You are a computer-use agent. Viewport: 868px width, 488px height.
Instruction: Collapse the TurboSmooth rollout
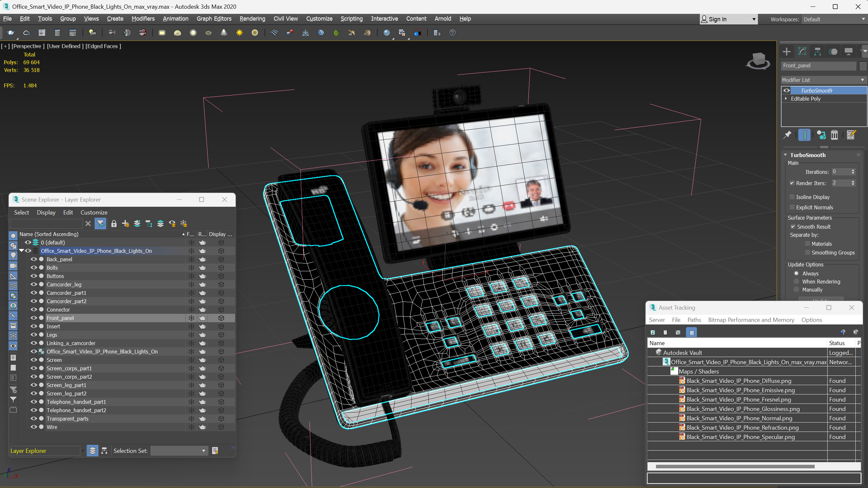(x=785, y=155)
